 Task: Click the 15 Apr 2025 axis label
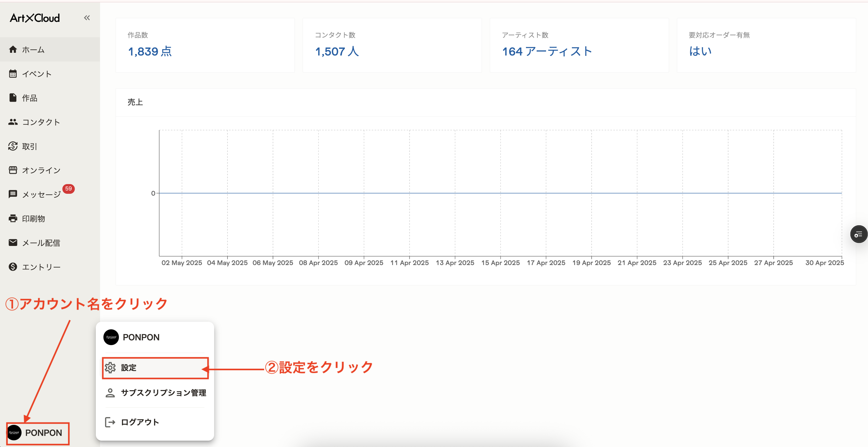tap(500, 263)
